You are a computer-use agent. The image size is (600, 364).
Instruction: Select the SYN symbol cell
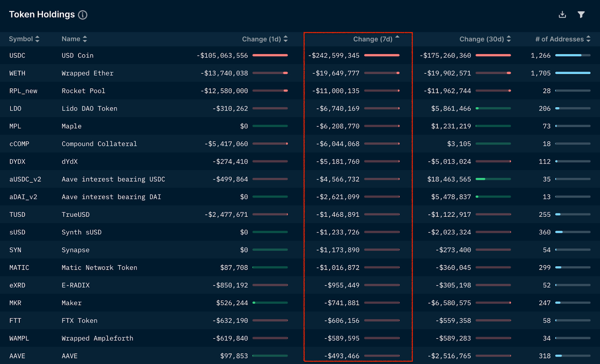[x=15, y=250]
